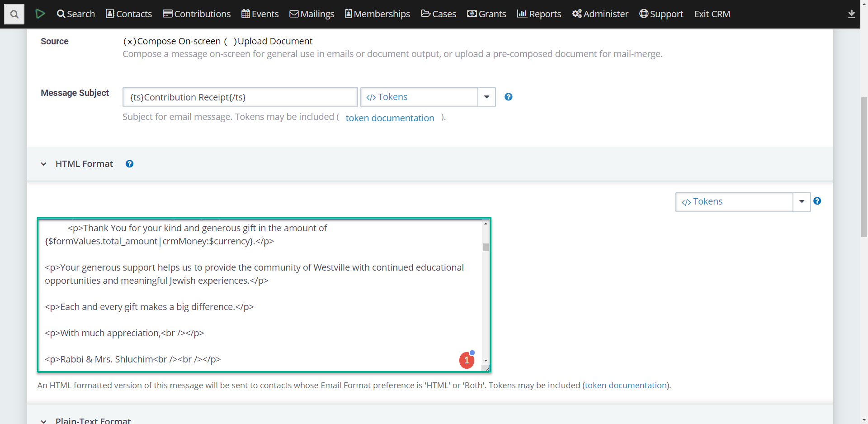Open the Contacts menu
The height and width of the screenshot is (424, 868).
tap(129, 14)
